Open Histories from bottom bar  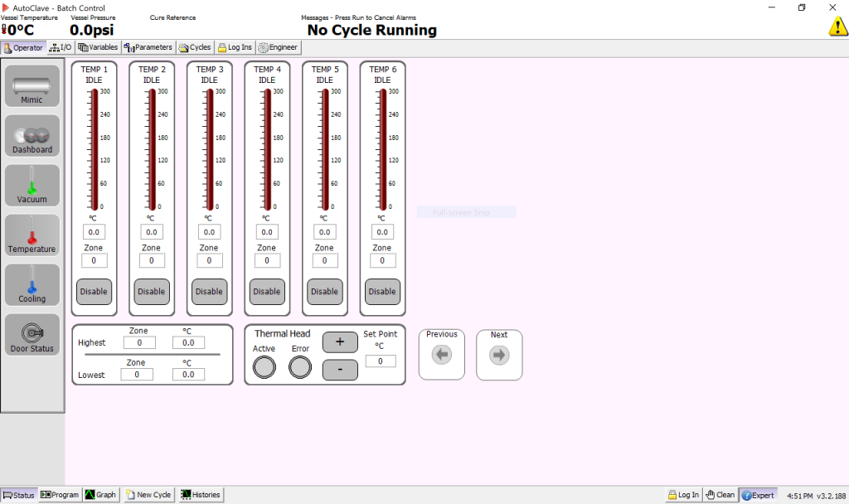(x=201, y=495)
